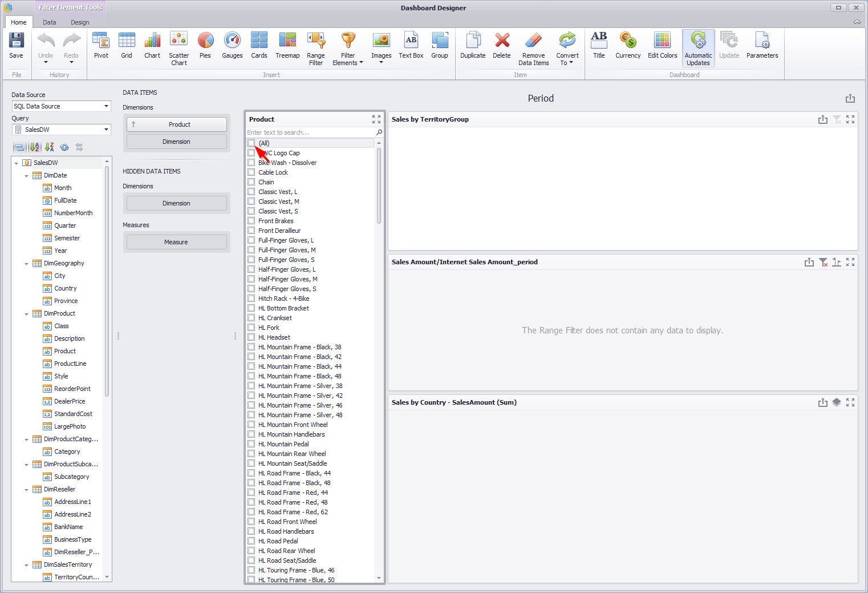Create a Group with the Group icon
The image size is (868, 593).
pyautogui.click(x=440, y=46)
